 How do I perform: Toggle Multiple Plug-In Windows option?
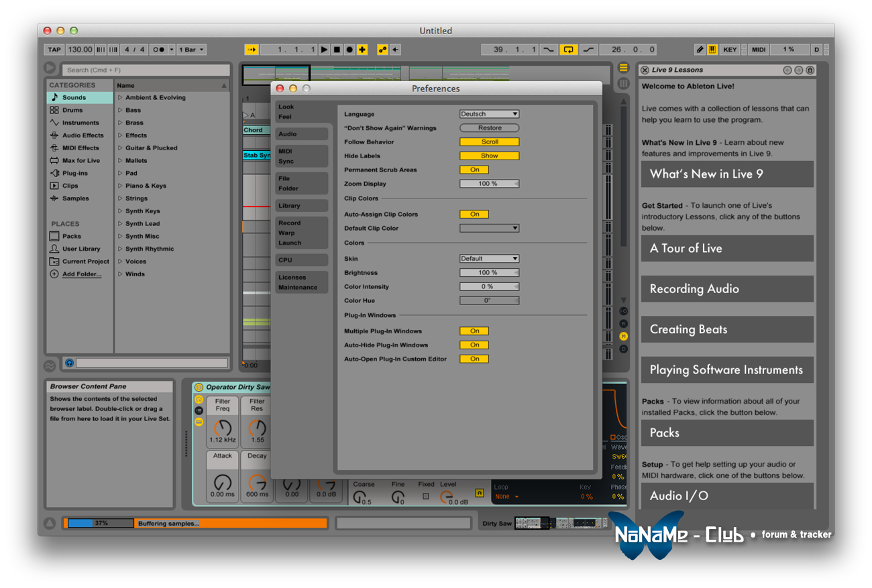click(474, 331)
